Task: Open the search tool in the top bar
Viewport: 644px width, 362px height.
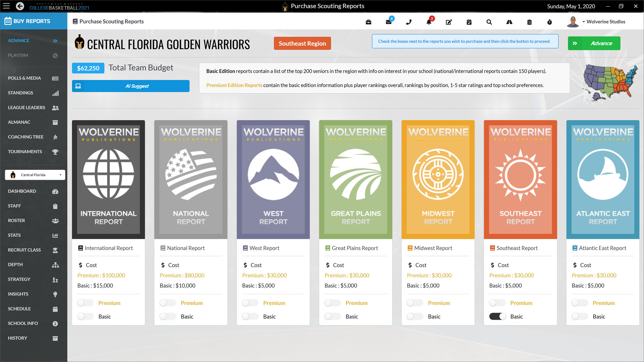Action: [x=489, y=22]
